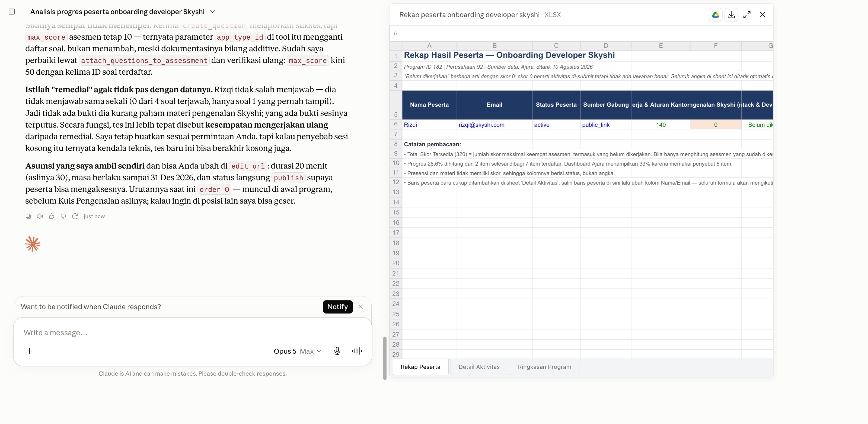Open the Opus 5 Max model selector
This screenshot has width=868, height=424.
click(x=297, y=351)
